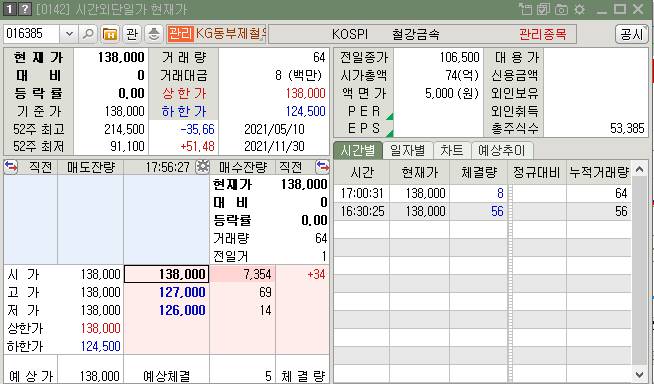
Task: Click scrollbar up arrow in time table
Action: coord(640,169)
